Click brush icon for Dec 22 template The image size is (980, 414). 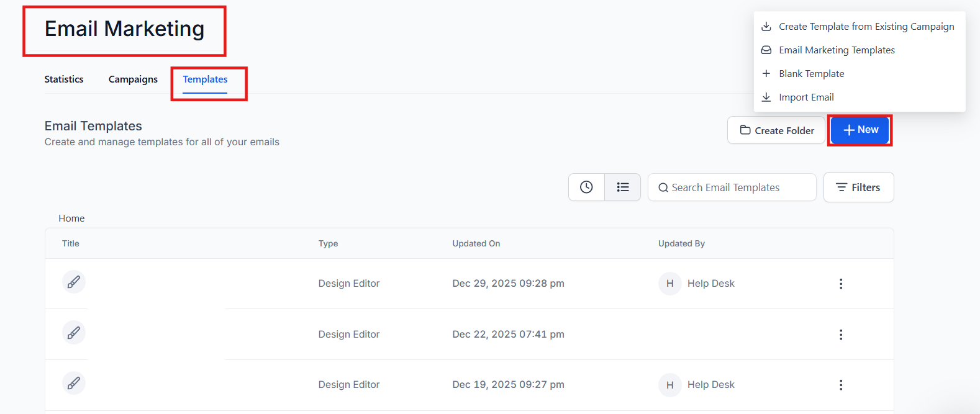[x=74, y=333]
